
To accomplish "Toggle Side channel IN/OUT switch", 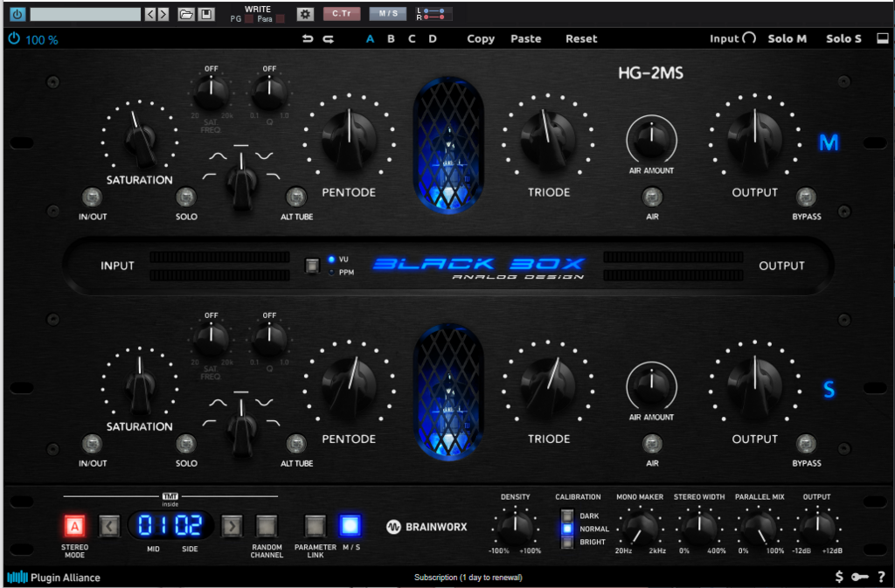I will 92,444.
